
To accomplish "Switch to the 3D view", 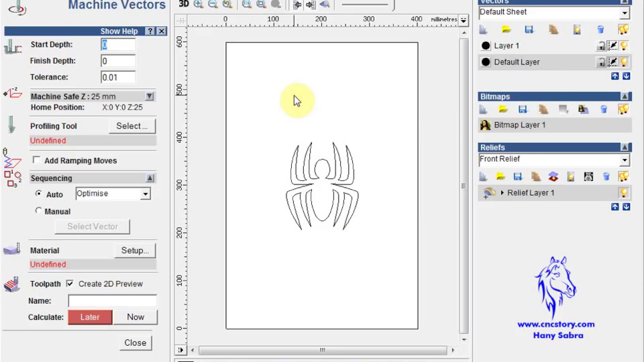I will 184,4.
